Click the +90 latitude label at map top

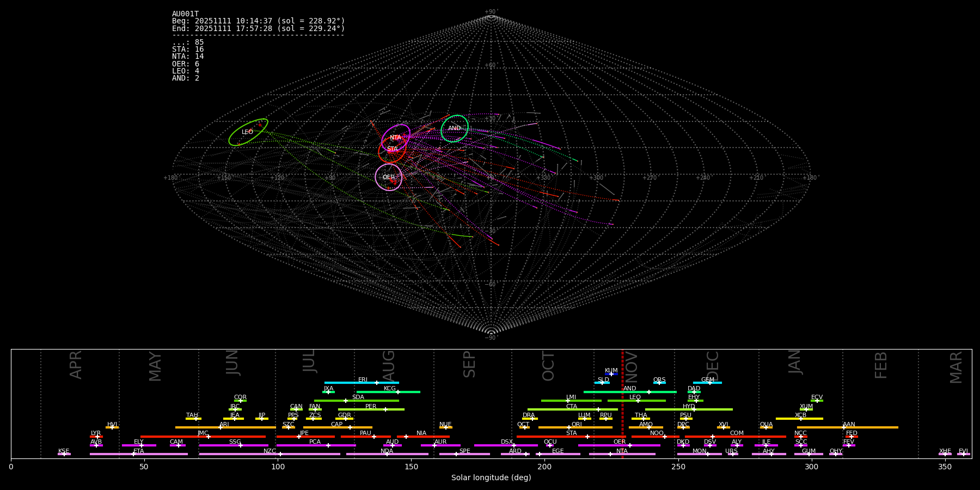point(491,12)
